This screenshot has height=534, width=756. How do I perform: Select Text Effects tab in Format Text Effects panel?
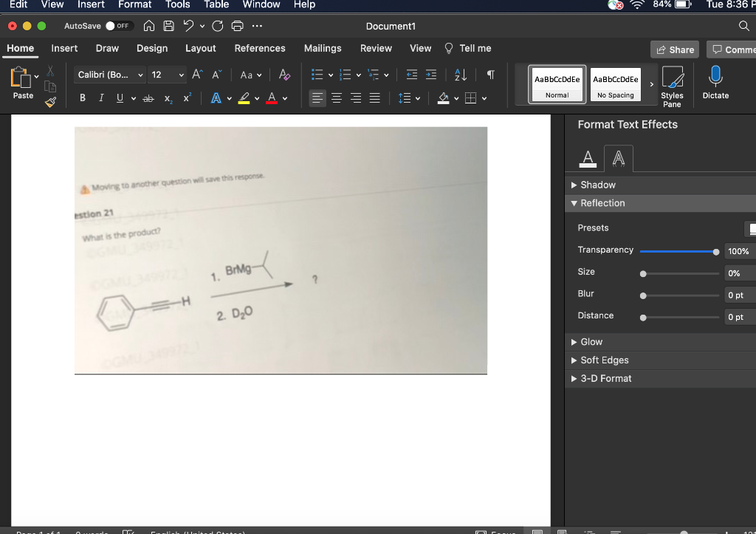pyautogui.click(x=619, y=157)
